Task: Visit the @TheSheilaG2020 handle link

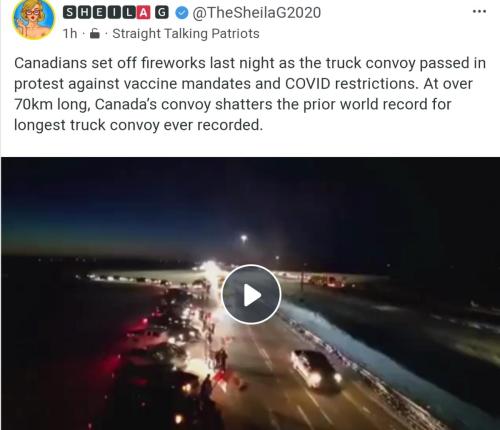Action: (257, 13)
